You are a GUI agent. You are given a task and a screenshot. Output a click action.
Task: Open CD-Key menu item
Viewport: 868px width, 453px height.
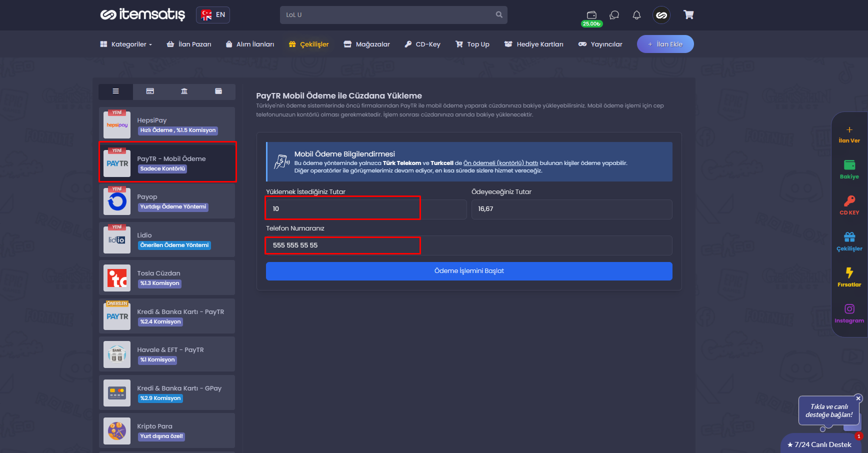point(422,44)
